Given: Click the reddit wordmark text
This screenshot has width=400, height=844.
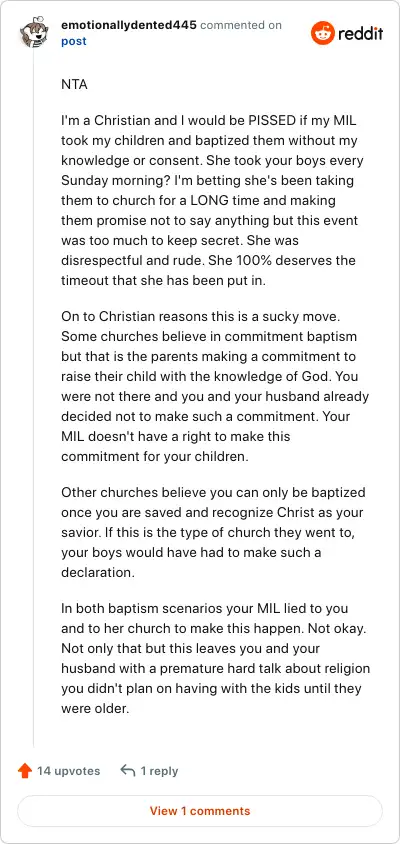Looking at the screenshot, I should 361,33.
